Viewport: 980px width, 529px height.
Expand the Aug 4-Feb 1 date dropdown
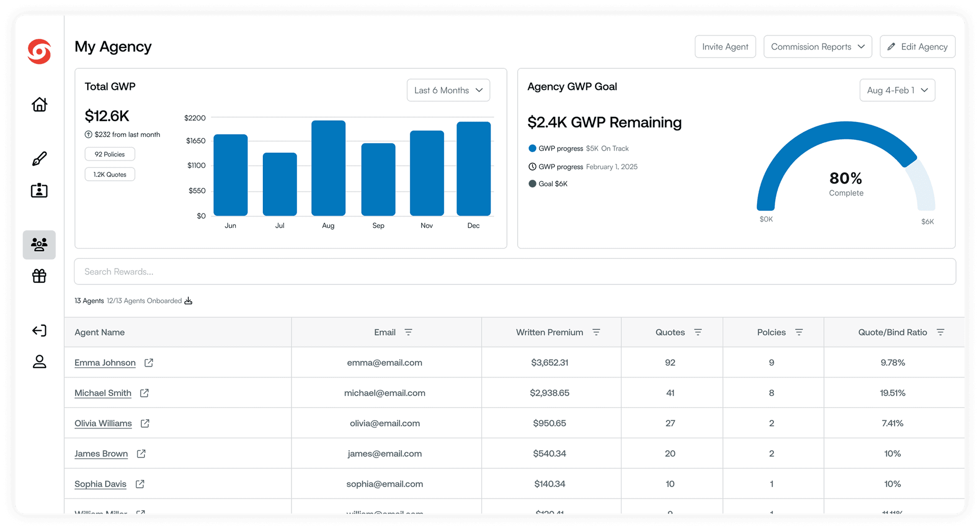click(897, 90)
